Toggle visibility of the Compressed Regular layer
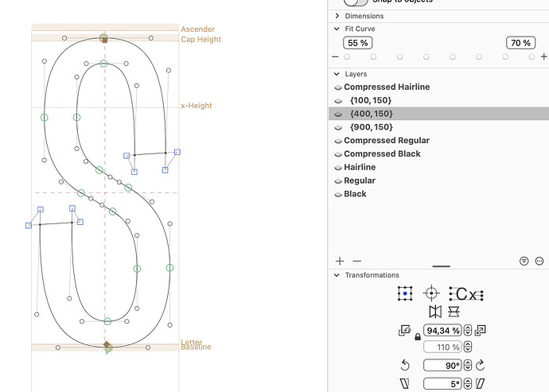This screenshot has width=549, height=392. coord(337,141)
